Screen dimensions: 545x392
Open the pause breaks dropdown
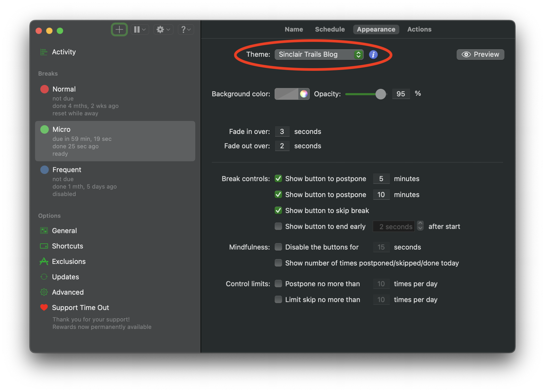140,29
